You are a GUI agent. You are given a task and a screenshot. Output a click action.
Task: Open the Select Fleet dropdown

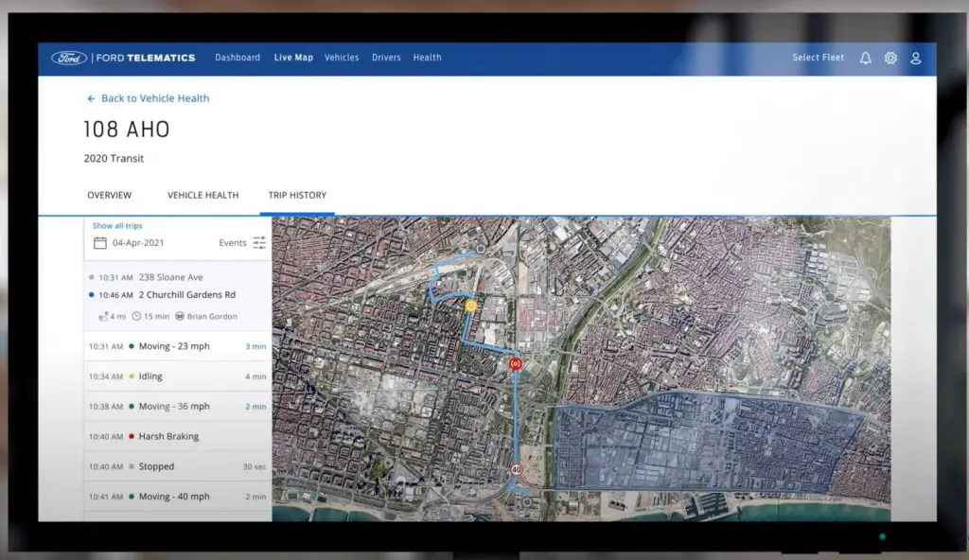coord(819,58)
